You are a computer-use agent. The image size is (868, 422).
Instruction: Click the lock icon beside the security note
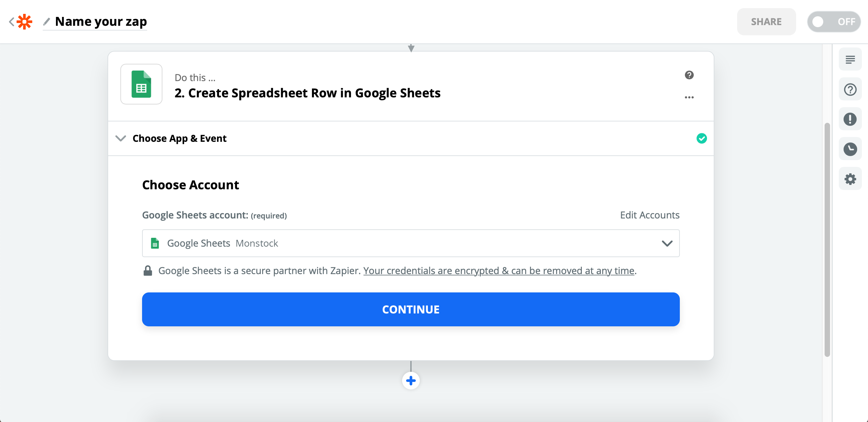[x=148, y=271]
